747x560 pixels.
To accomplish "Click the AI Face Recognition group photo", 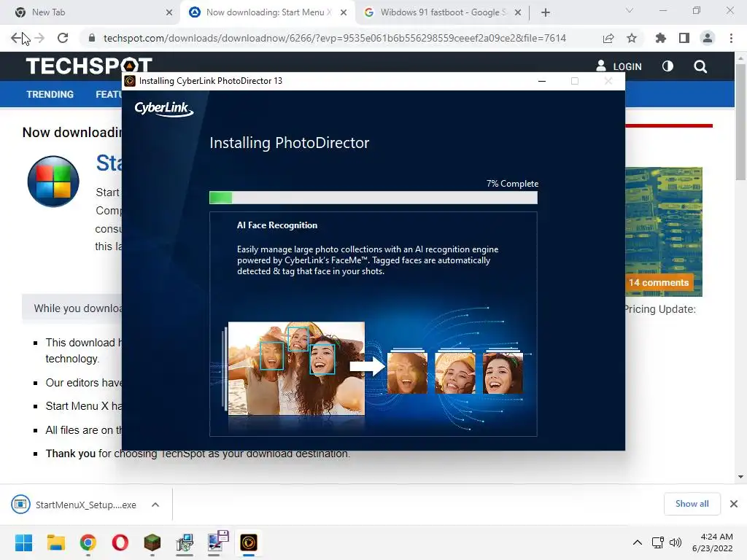I will pyautogui.click(x=296, y=368).
